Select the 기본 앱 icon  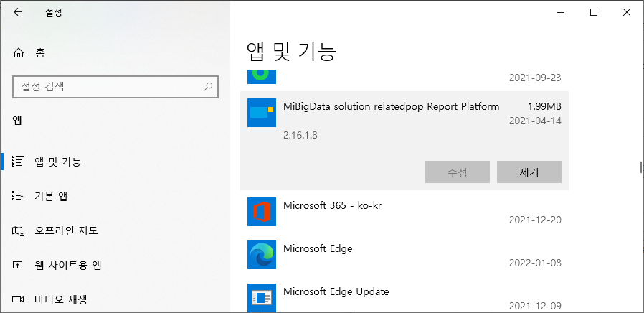pyautogui.click(x=18, y=196)
